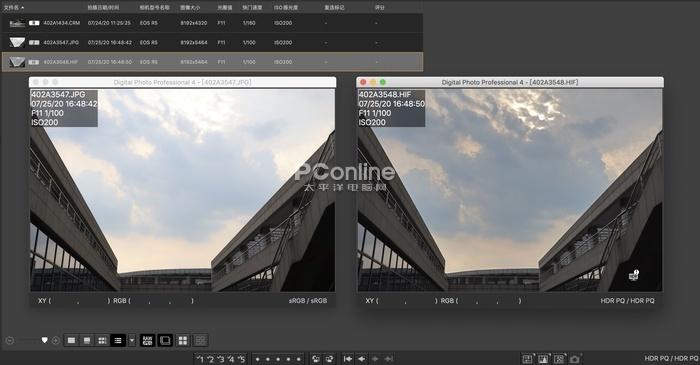700x365 pixels.
Task: Rotate the image left icon
Action: click(x=316, y=359)
